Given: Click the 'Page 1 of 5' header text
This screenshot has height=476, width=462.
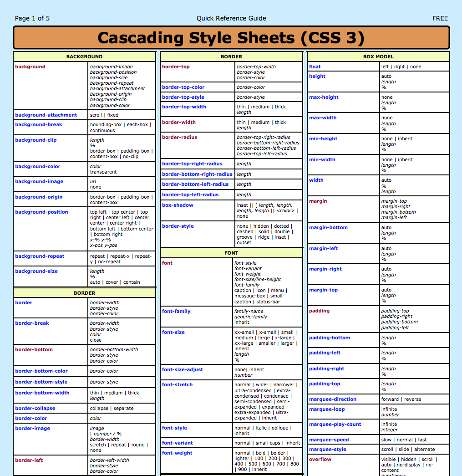Looking at the screenshot, I should (x=32, y=18).
